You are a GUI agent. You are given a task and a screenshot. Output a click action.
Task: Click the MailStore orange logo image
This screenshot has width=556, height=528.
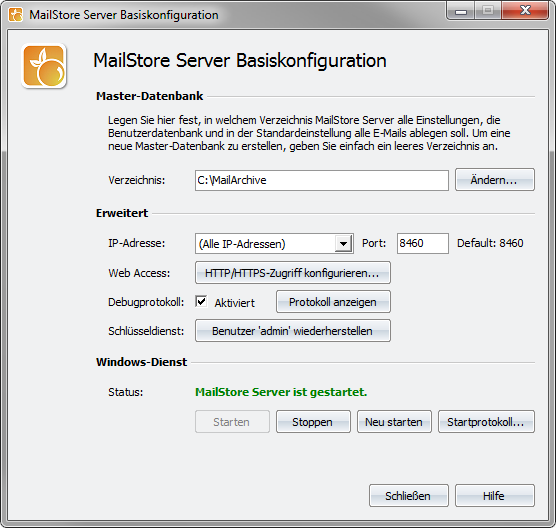pyautogui.click(x=44, y=66)
